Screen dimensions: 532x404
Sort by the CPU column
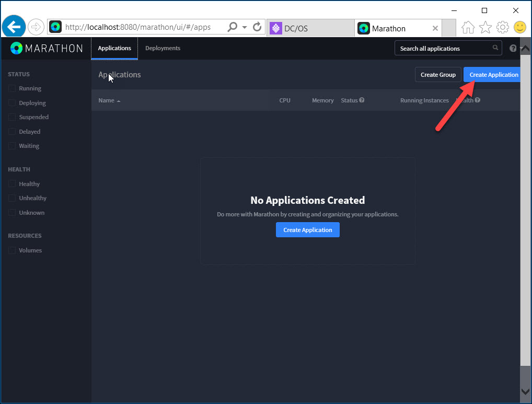[285, 100]
